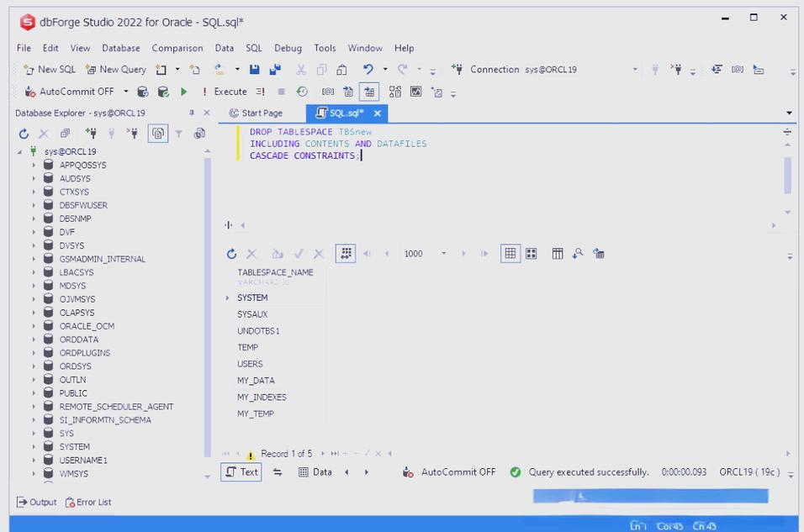
Task: Select the MY_DATA row in results
Action: coord(256,381)
